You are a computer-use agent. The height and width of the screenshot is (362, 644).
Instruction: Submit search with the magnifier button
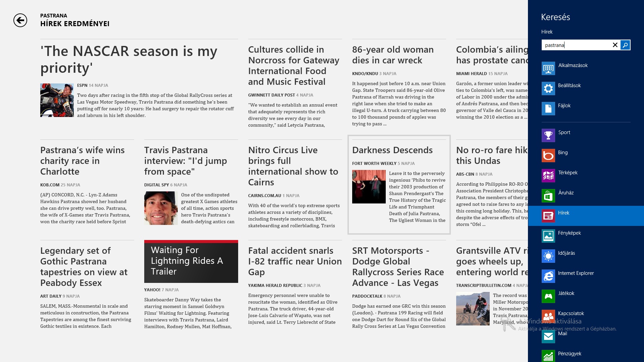(x=625, y=45)
